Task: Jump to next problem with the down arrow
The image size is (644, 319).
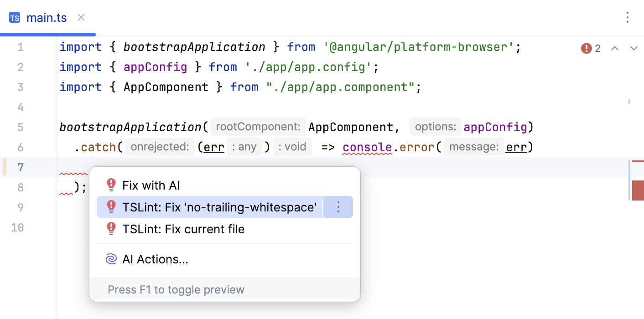Action: point(634,48)
